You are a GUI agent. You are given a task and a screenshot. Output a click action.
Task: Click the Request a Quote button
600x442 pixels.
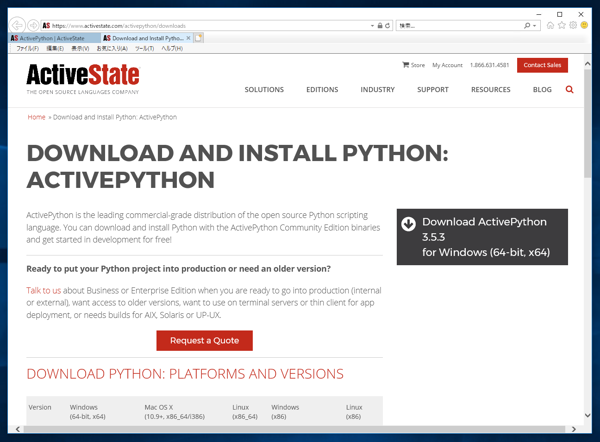204,341
